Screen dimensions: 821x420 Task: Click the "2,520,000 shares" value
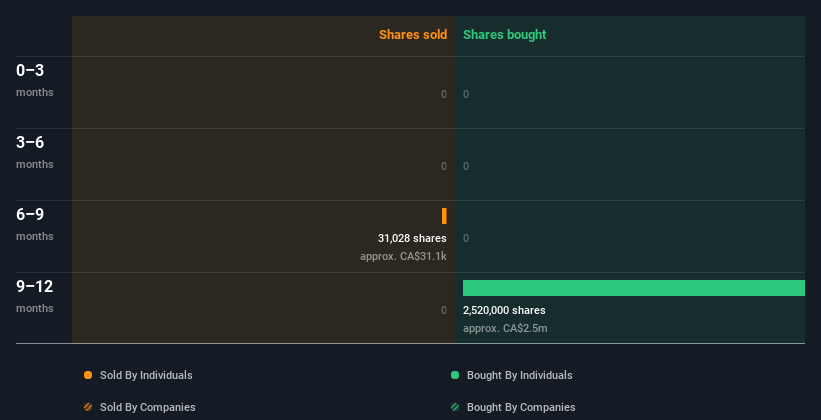(504, 310)
